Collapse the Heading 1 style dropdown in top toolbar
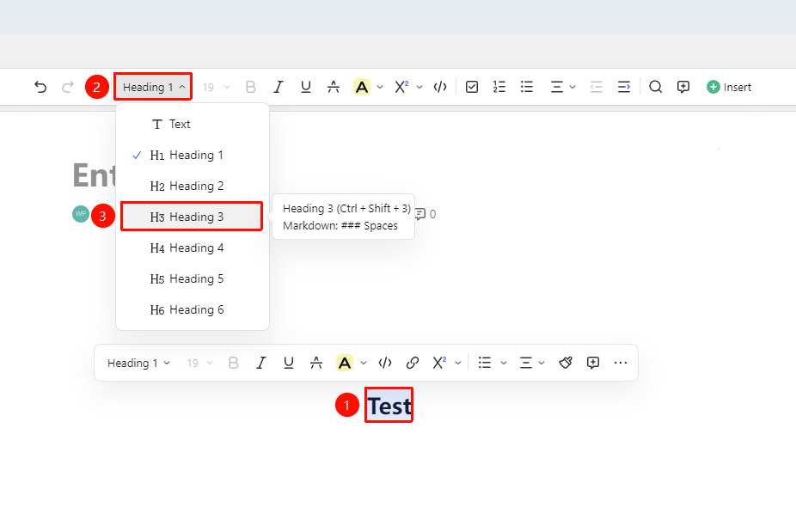 tap(153, 87)
